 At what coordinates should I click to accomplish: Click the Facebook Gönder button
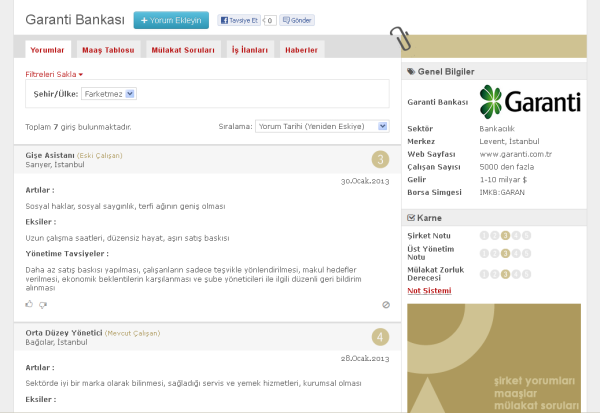[297, 20]
